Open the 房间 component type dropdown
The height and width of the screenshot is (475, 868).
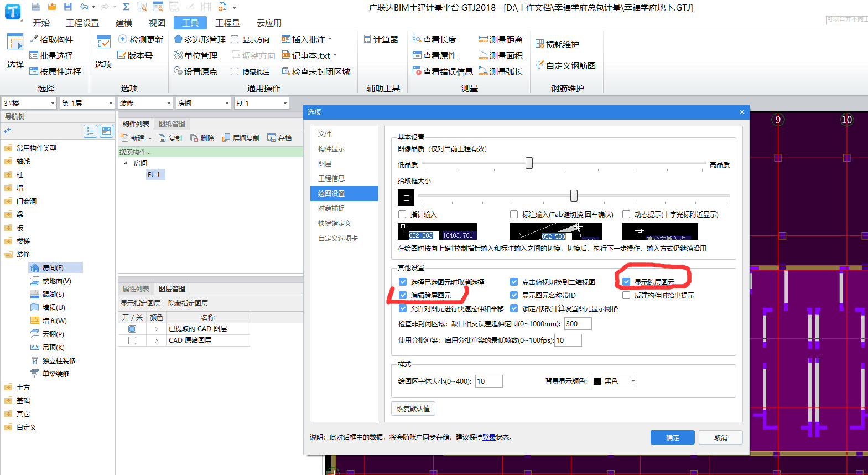[203, 103]
